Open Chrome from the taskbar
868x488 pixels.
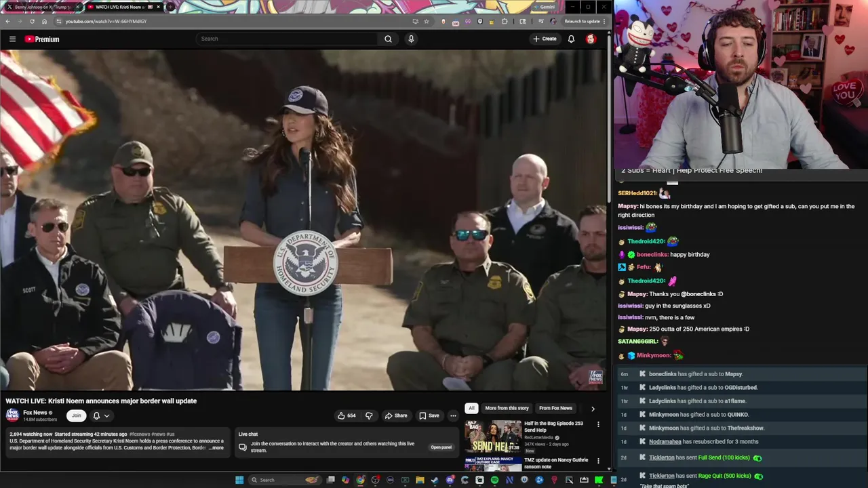[360, 480]
